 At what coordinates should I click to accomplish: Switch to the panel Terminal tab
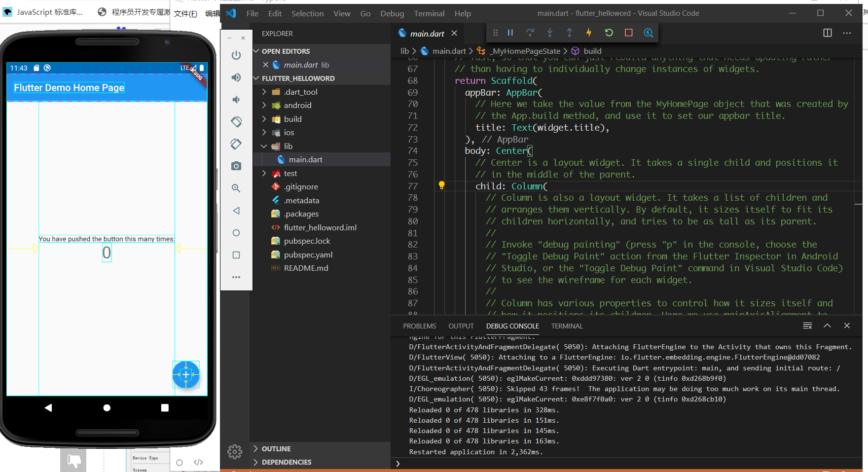567,326
